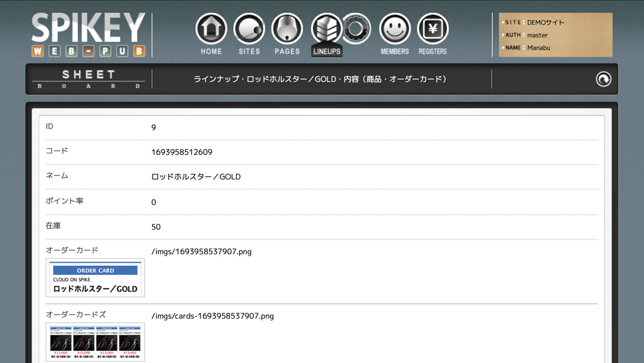This screenshot has width=644, height=363.
Task: Open the PAGES pen nib icon
Action: (287, 29)
